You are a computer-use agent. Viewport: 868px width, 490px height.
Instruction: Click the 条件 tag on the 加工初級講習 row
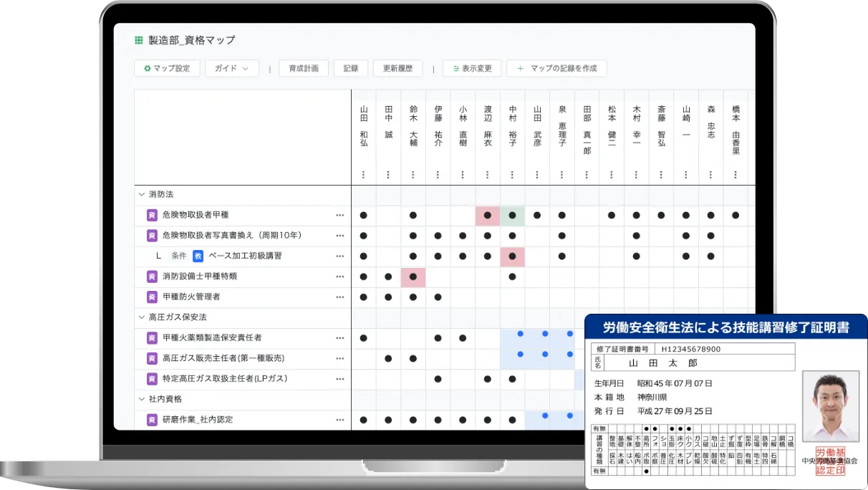[x=178, y=256]
